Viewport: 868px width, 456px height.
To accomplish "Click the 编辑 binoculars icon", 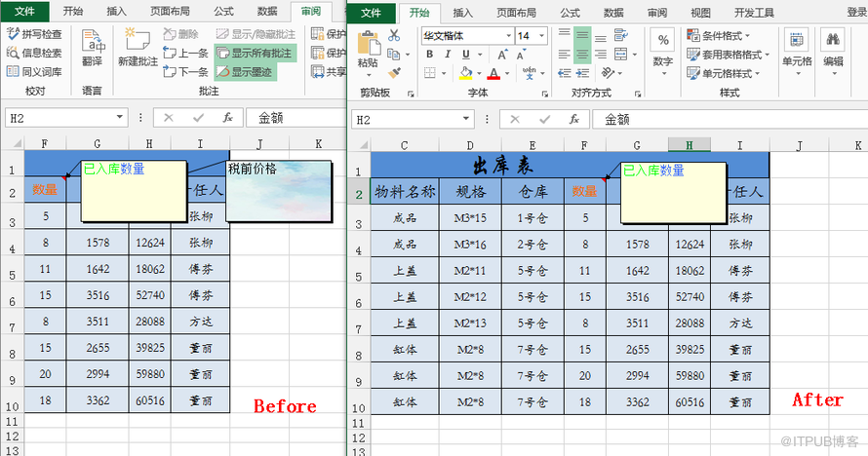I will point(833,47).
